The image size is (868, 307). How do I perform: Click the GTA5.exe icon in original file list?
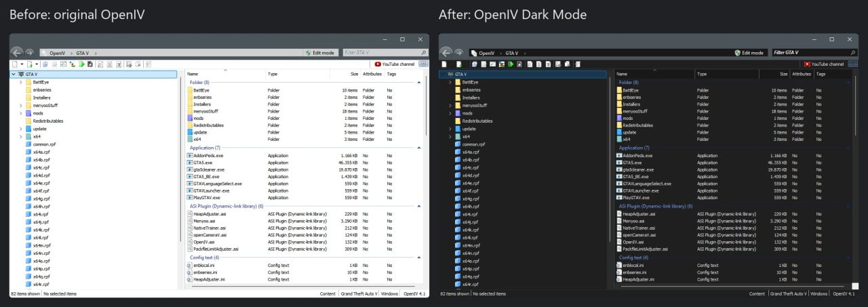190,163
